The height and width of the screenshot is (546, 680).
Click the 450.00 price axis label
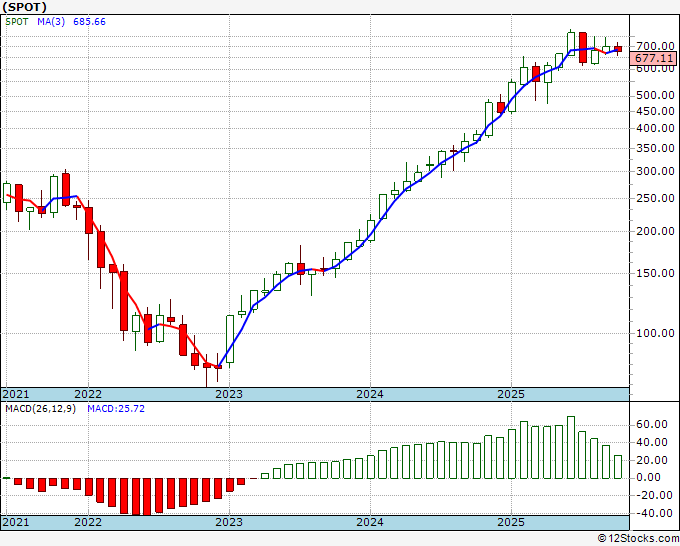click(655, 111)
